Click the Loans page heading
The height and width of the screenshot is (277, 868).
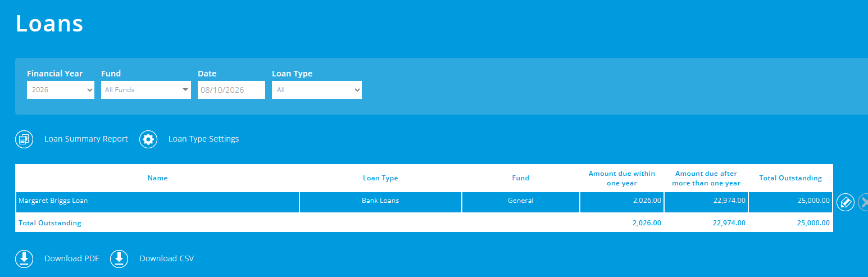click(x=49, y=23)
